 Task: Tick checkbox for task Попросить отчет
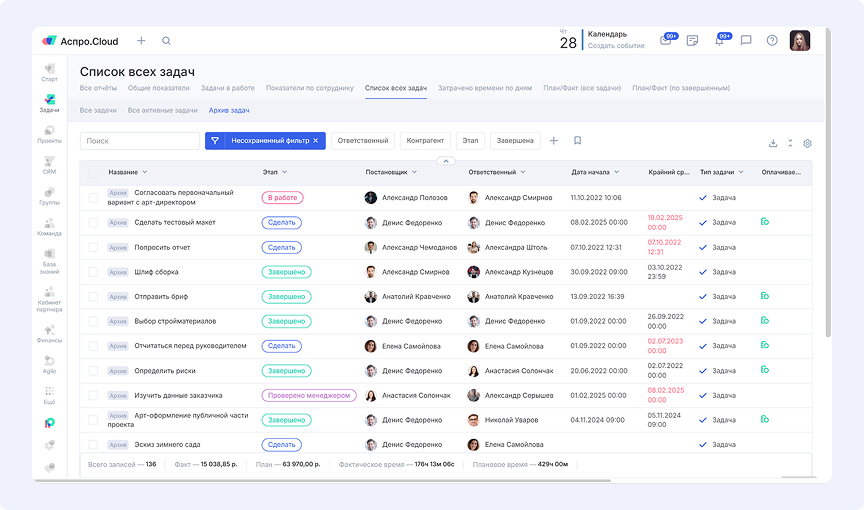pyautogui.click(x=94, y=247)
